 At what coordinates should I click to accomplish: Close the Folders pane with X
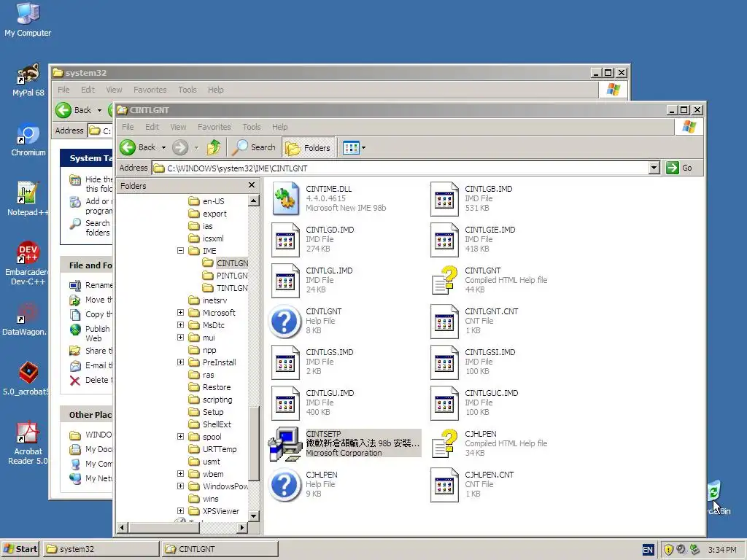coord(252,184)
